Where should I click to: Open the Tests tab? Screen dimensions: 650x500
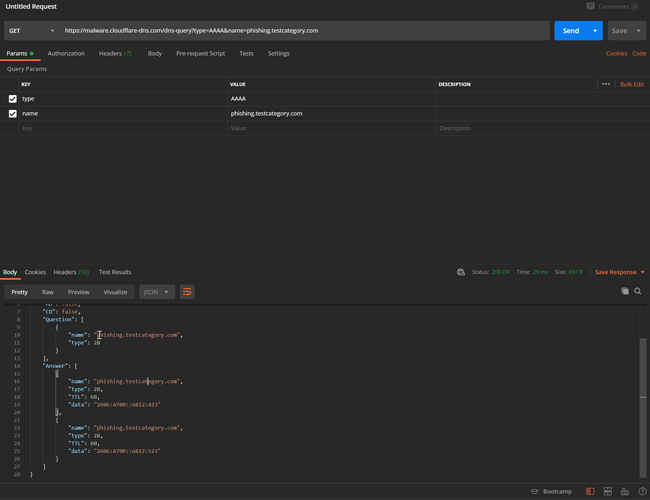[x=246, y=53]
